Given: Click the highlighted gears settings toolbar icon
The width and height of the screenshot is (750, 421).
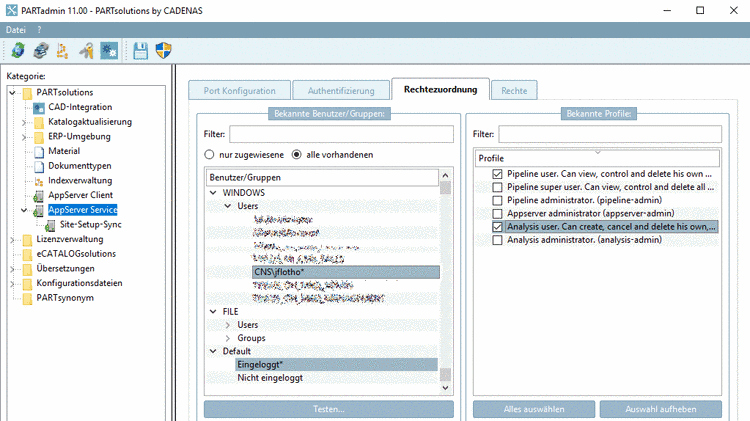Looking at the screenshot, I should [109, 50].
